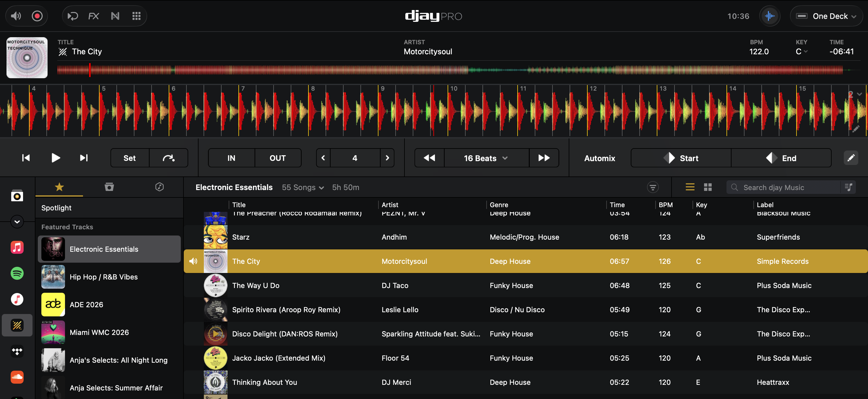Set the loop IN point
The image size is (868, 399).
[x=232, y=158]
